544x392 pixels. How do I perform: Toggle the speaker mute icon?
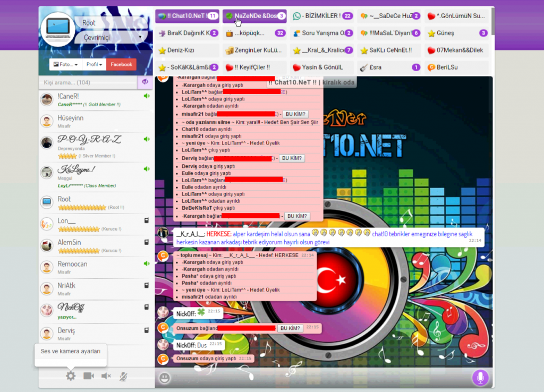106,376
